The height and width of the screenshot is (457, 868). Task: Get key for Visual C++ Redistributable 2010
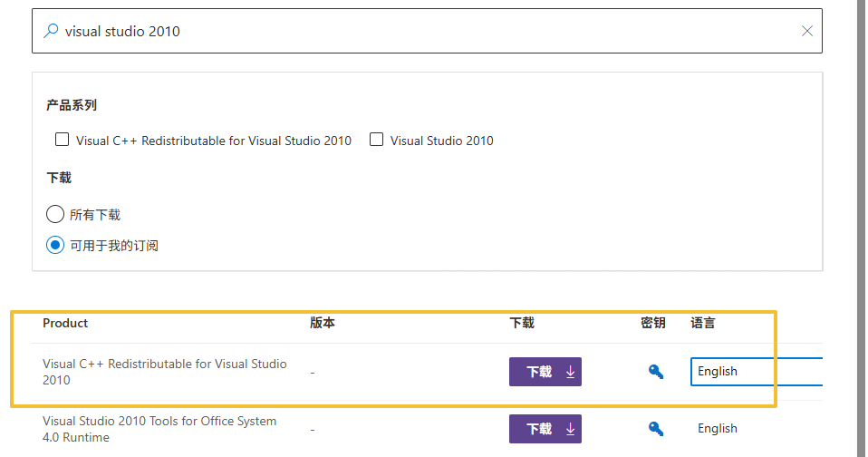coord(656,371)
